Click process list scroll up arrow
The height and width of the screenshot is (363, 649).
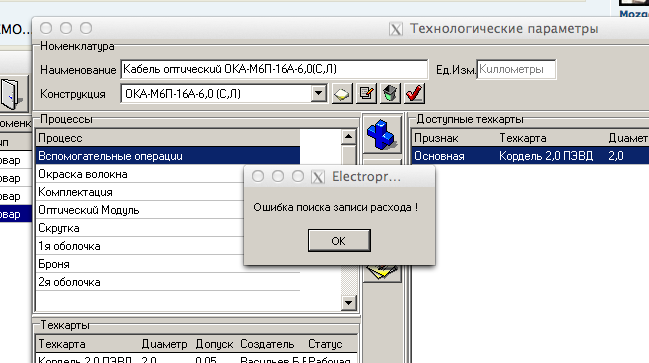pos(349,137)
